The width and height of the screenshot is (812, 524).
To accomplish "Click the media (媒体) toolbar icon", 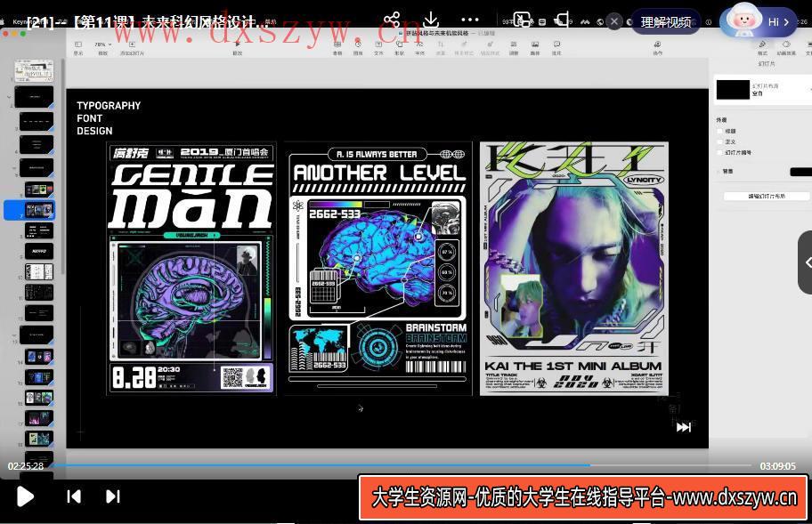I will click(x=535, y=44).
